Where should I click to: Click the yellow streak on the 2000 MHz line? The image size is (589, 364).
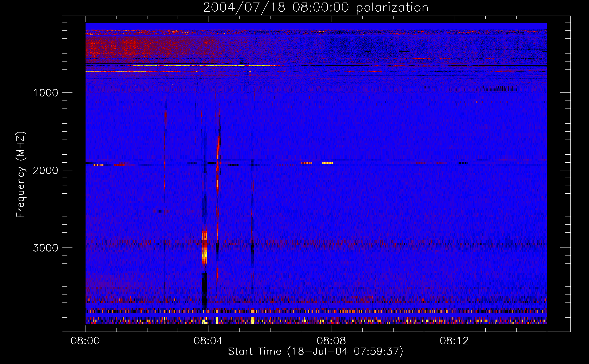[x=327, y=163]
